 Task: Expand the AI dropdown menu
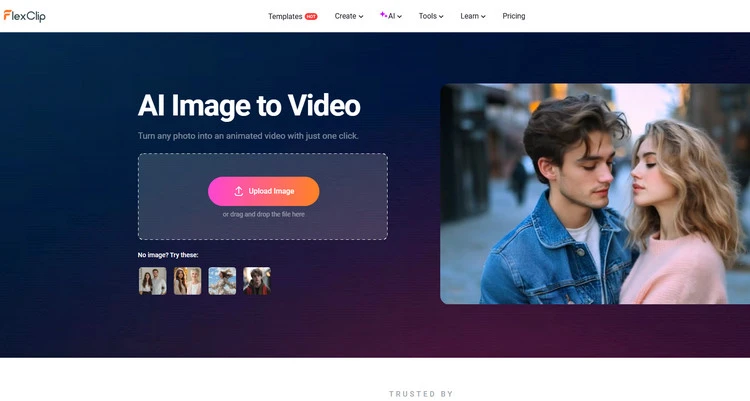(391, 16)
